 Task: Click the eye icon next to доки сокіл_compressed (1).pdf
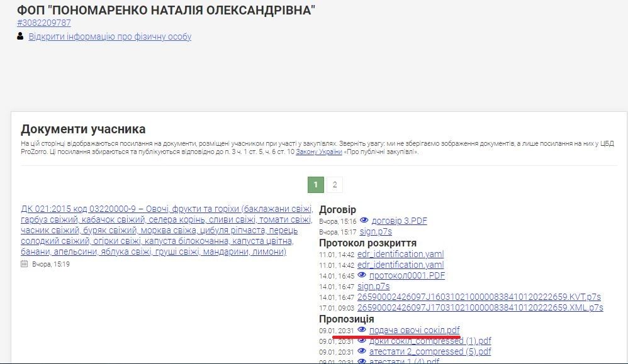(x=363, y=341)
